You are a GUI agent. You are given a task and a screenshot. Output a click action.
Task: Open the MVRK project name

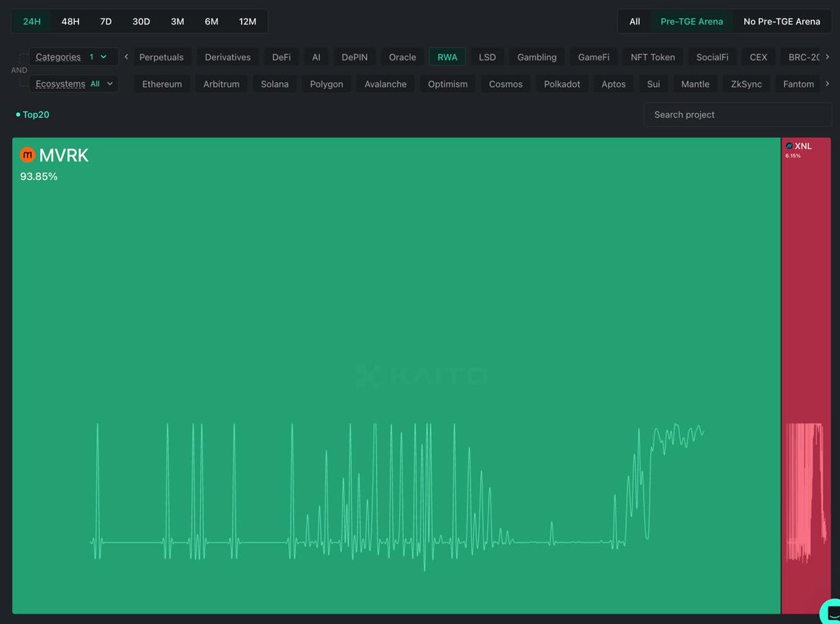click(64, 155)
